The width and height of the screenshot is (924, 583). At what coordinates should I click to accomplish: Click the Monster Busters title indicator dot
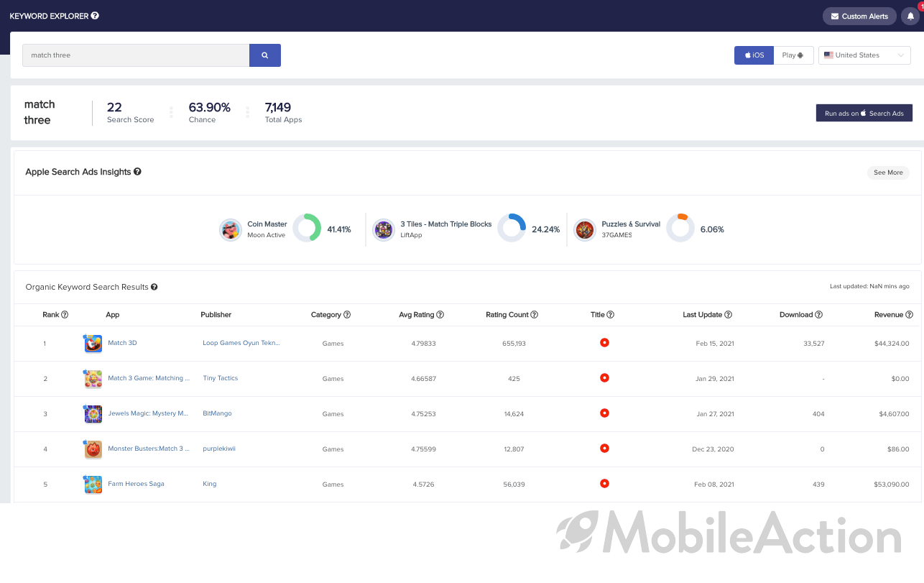tap(604, 448)
